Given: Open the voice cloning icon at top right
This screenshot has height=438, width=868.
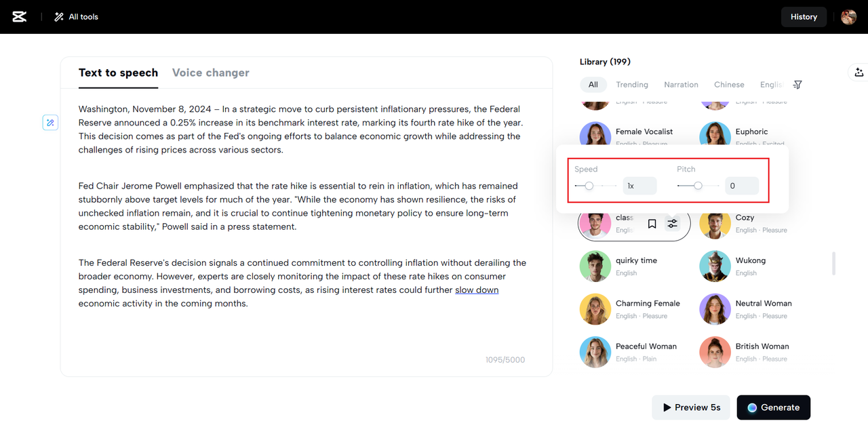Looking at the screenshot, I should [859, 72].
